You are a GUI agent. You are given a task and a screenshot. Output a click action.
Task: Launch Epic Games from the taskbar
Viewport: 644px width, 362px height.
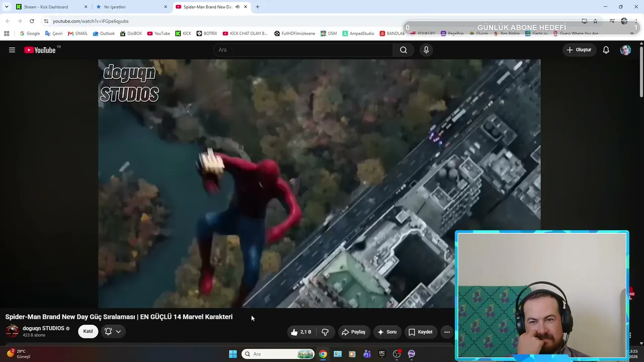click(x=382, y=354)
